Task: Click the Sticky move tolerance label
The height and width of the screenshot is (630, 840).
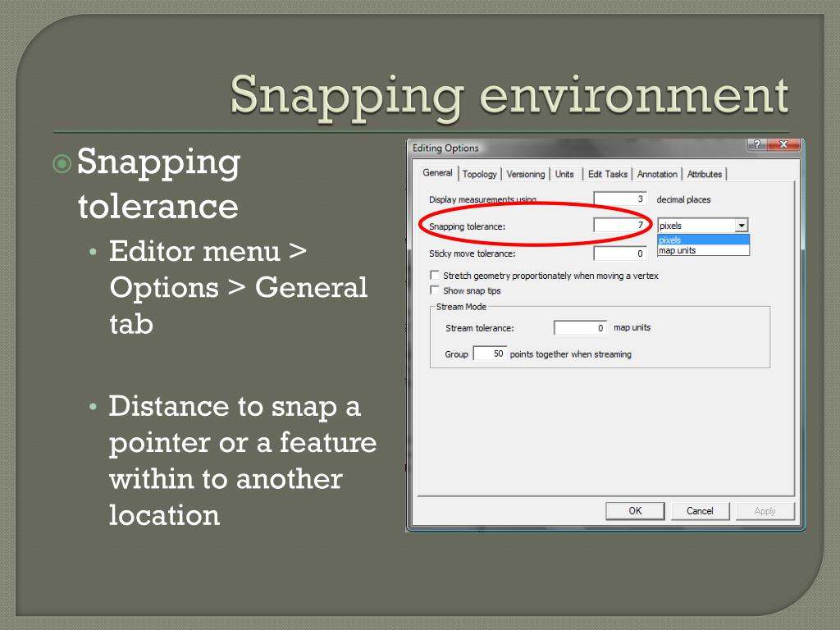Action: [472, 253]
